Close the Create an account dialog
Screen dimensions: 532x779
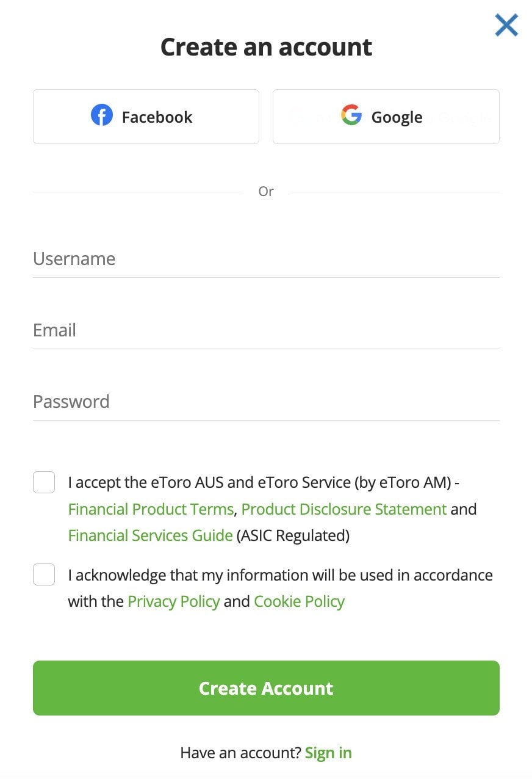(x=506, y=26)
